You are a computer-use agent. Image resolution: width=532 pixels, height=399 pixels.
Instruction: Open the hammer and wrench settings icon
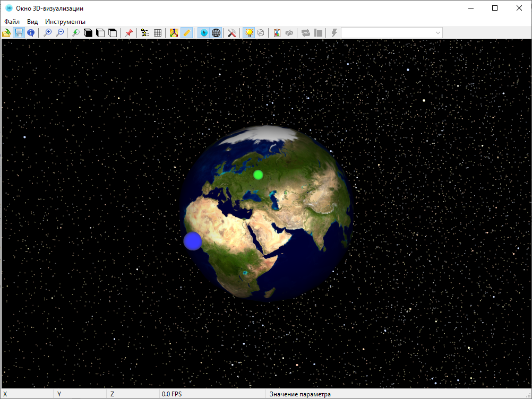pyautogui.click(x=231, y=33)
